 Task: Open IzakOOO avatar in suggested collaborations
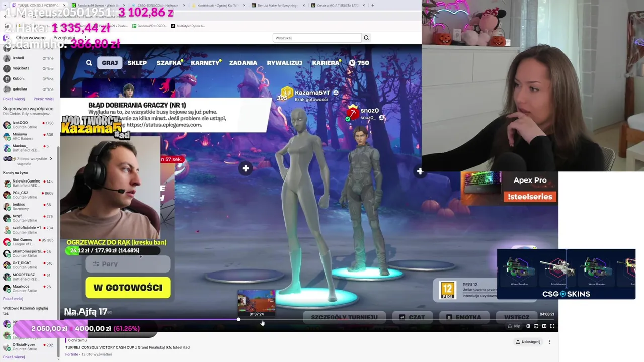coord(6,125)
